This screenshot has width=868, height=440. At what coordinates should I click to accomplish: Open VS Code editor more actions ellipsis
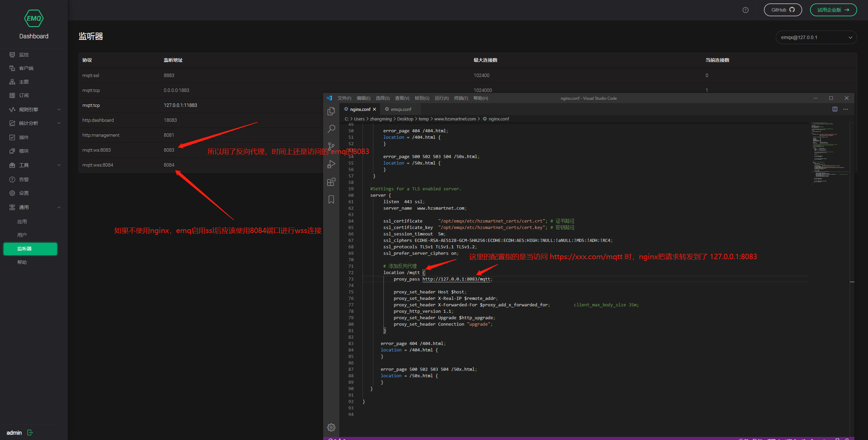pos(846,109)
